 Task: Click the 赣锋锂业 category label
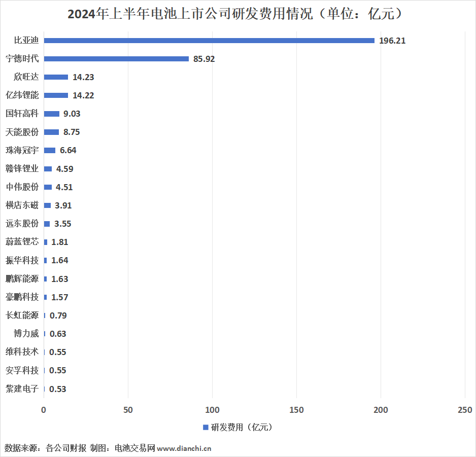[22, 168]
